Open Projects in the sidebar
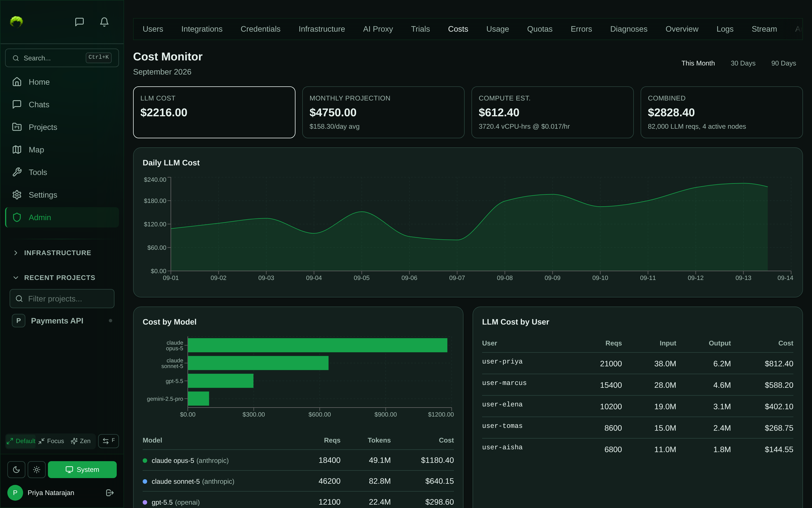The image size is (812, 508). coord(62,127)
